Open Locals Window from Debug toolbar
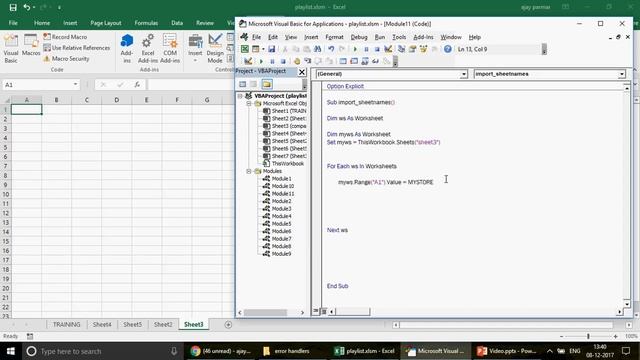640x360 pixels. (343, 61)
